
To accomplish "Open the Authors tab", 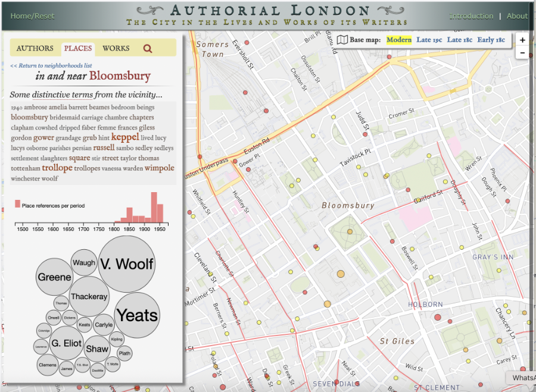I will [35, 48].
